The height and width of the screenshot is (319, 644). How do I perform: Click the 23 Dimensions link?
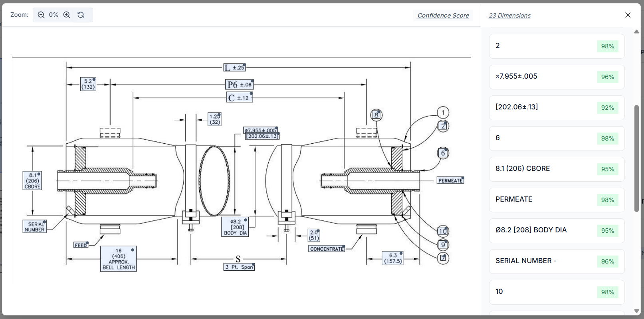[x=509, y=16]
